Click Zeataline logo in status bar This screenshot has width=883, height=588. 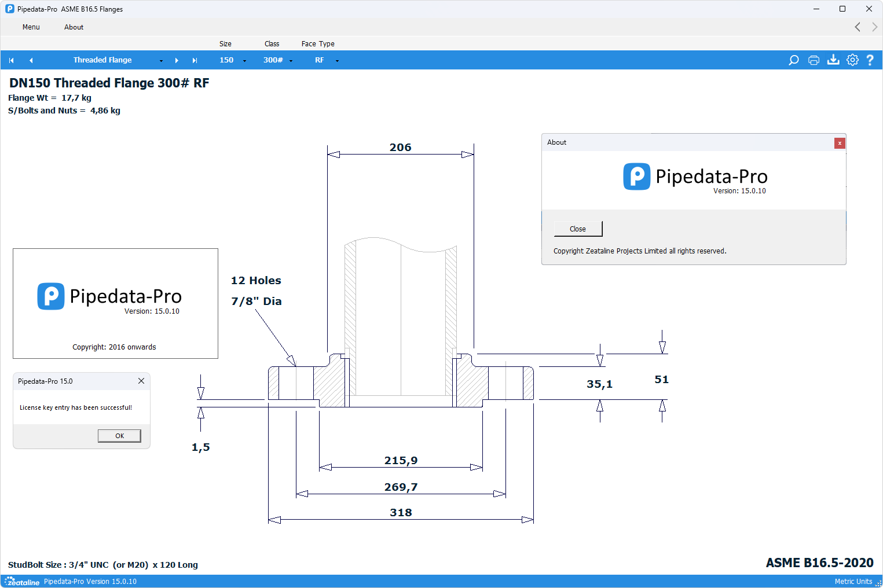click(22, 582)
